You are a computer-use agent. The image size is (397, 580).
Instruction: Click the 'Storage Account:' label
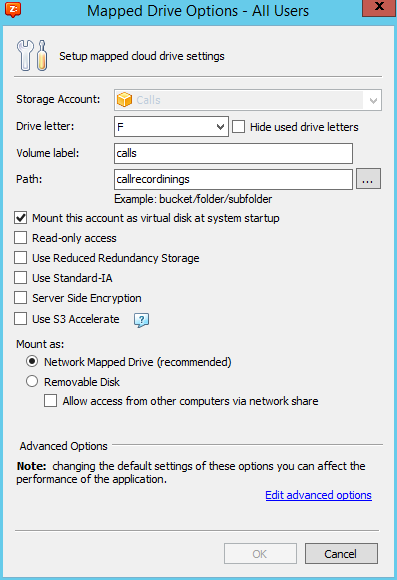click(58, 99)
